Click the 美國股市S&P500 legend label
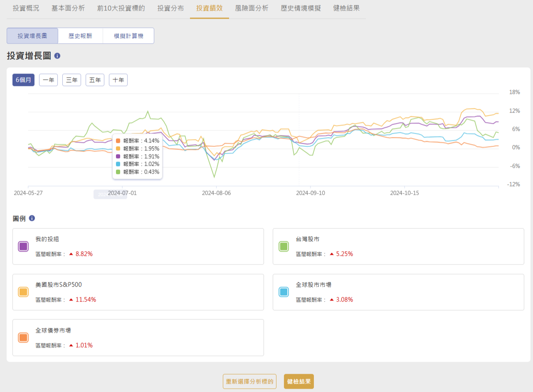533x392 pixels. [59, 285]
